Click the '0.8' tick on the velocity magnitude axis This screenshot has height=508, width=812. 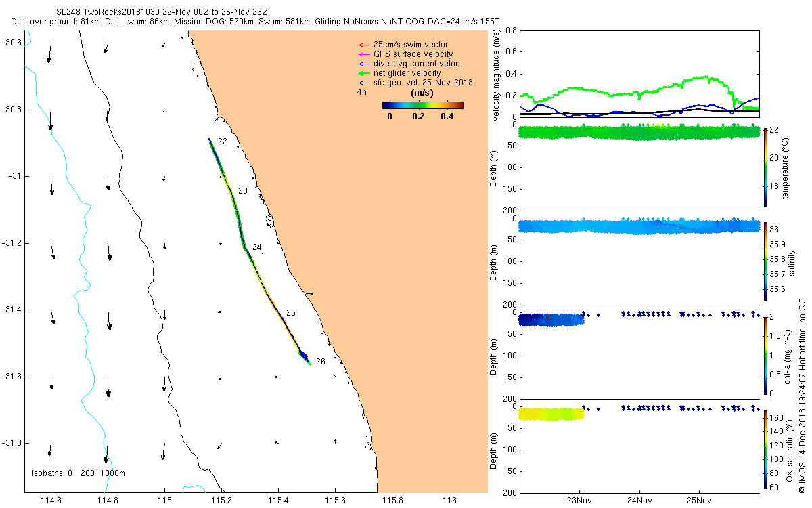(511, 30)
